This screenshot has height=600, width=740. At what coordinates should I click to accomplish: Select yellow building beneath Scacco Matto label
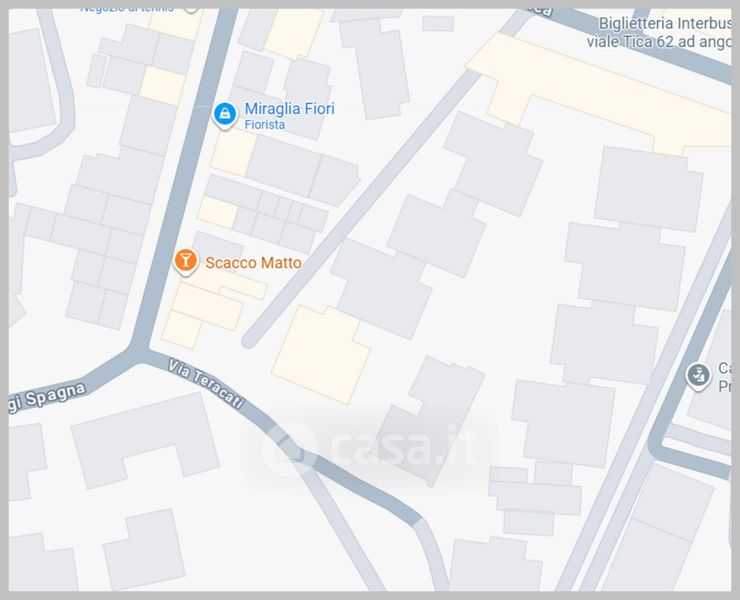(208, 307)
